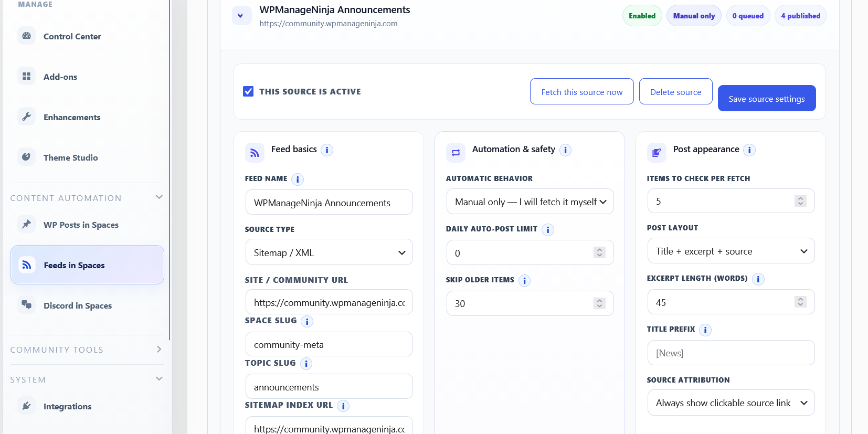
Task: Show info for Post appearance heading
Action: (x=749, y=150)
